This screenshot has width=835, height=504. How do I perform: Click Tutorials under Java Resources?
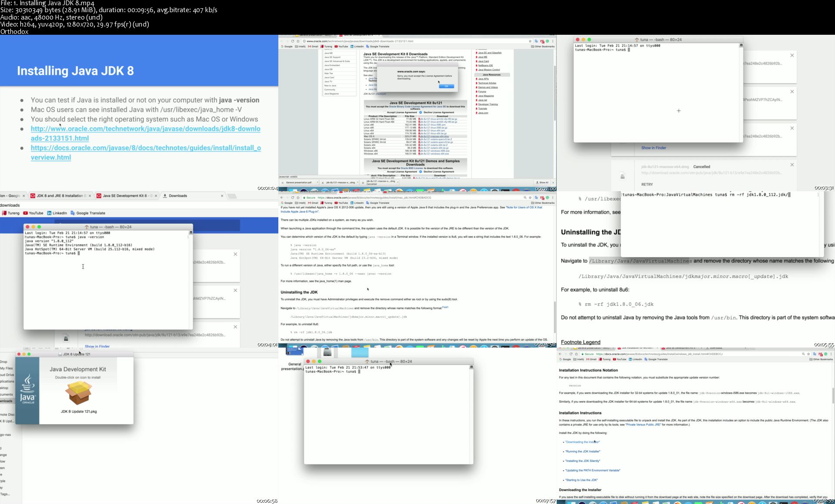tap(482, 109)
